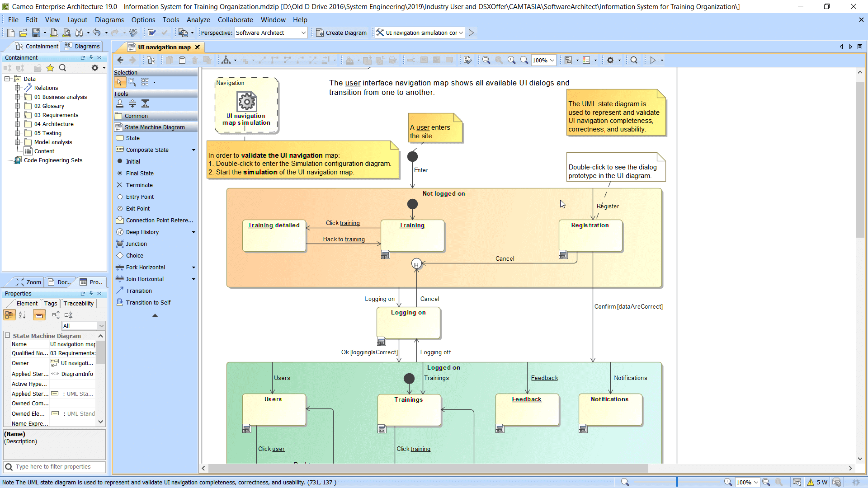Collapse all property groups icon
The width and height of the screenshot is (868, 488).
pyautogui.click(x=69, y=315)
